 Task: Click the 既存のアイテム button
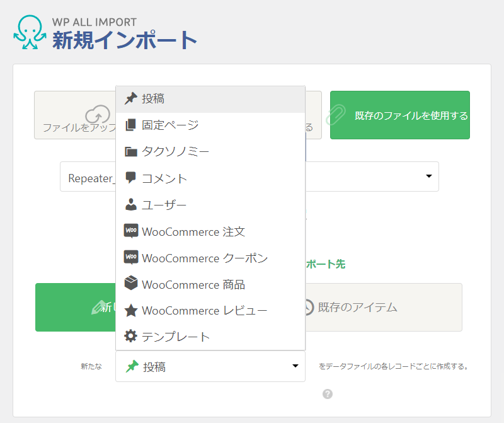pyautogui.click(x=384, y=307)
